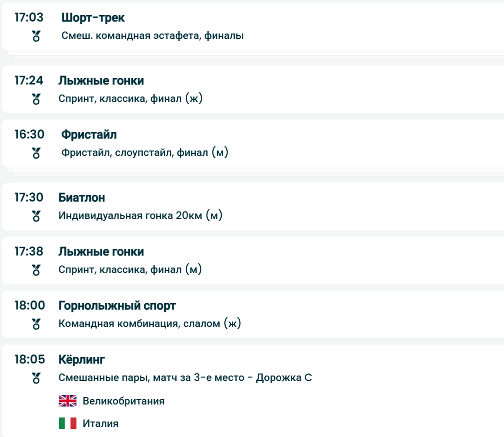
Task: Open Горнолыжный спорт event heading
Action: coord(117,305)
